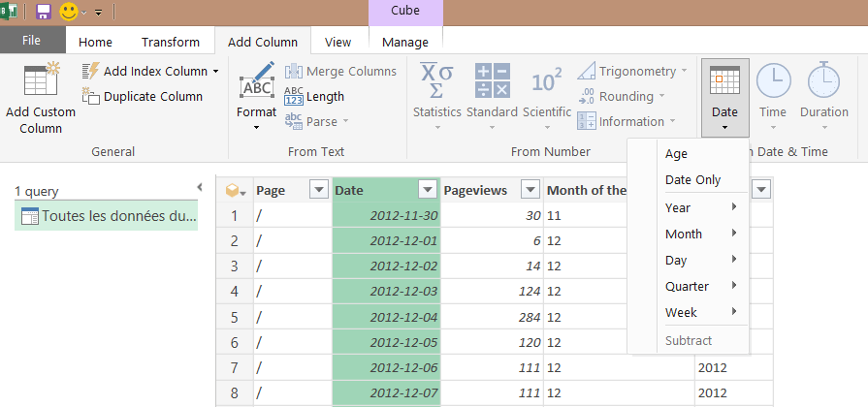
Task: Select Date Only in the Date menu
Action: [692, 180]
